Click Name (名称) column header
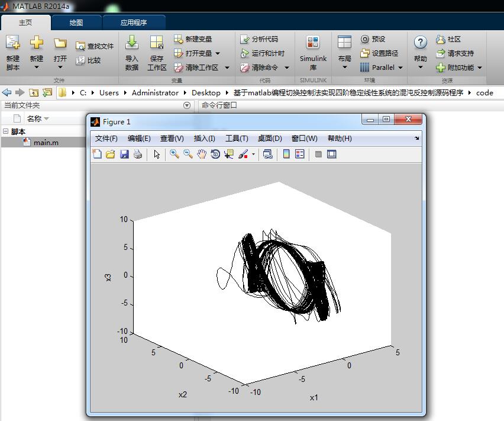504x421 pixels. 34,118
